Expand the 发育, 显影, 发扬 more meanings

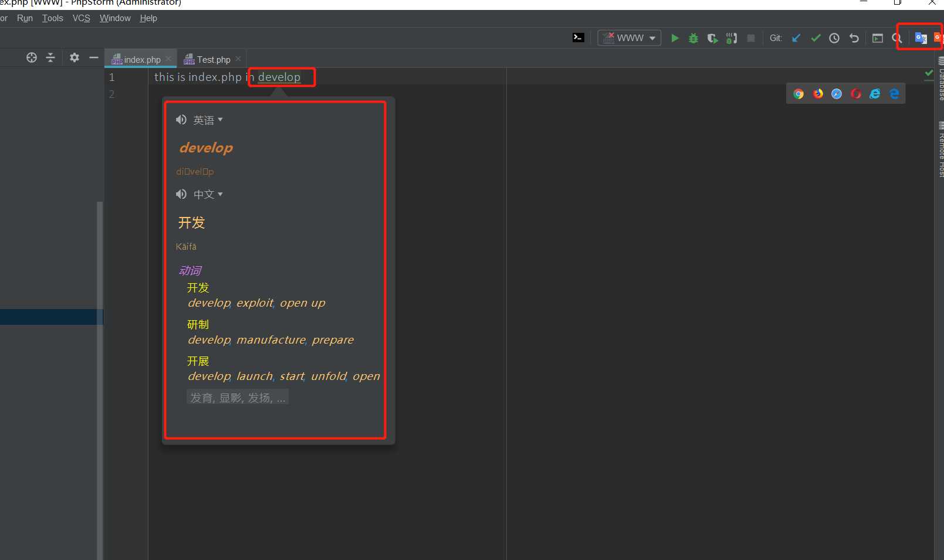click(x=238, y=398)
